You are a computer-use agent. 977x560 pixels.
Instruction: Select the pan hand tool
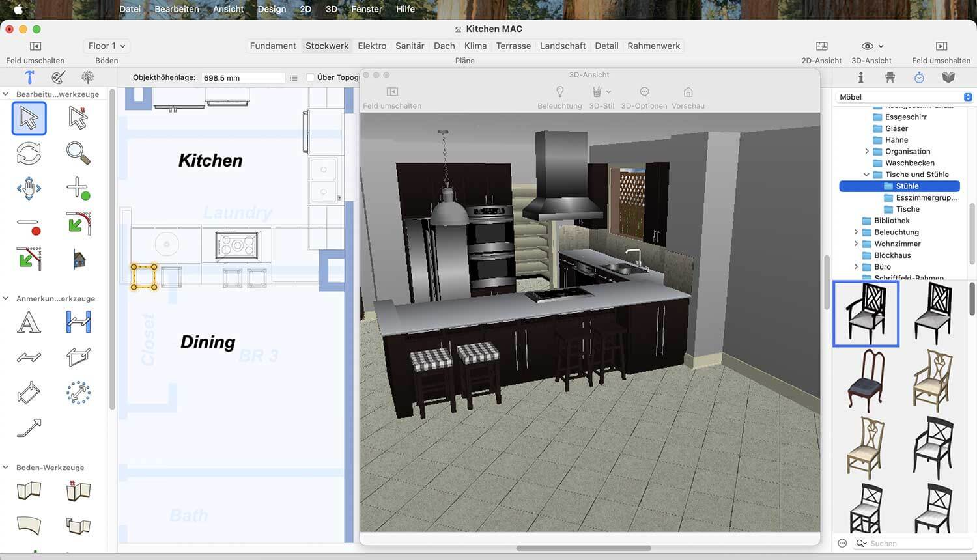(29, 189)
